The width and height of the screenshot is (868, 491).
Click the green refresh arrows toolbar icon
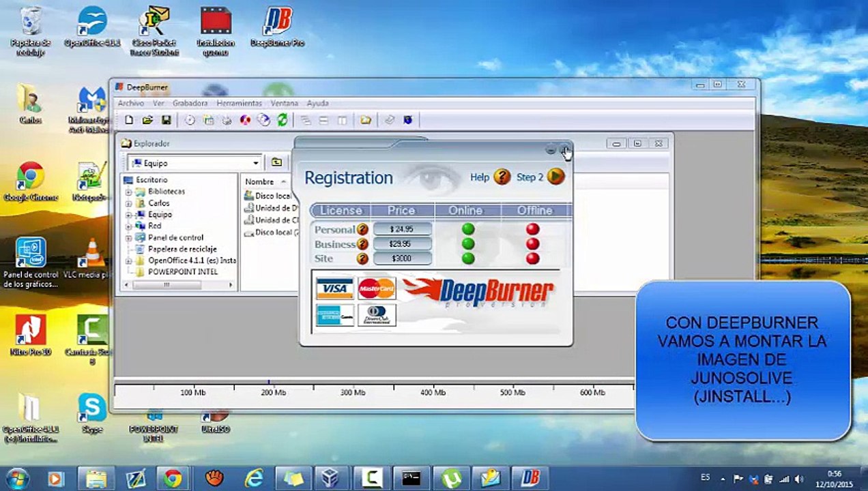[x=283, y=120]
